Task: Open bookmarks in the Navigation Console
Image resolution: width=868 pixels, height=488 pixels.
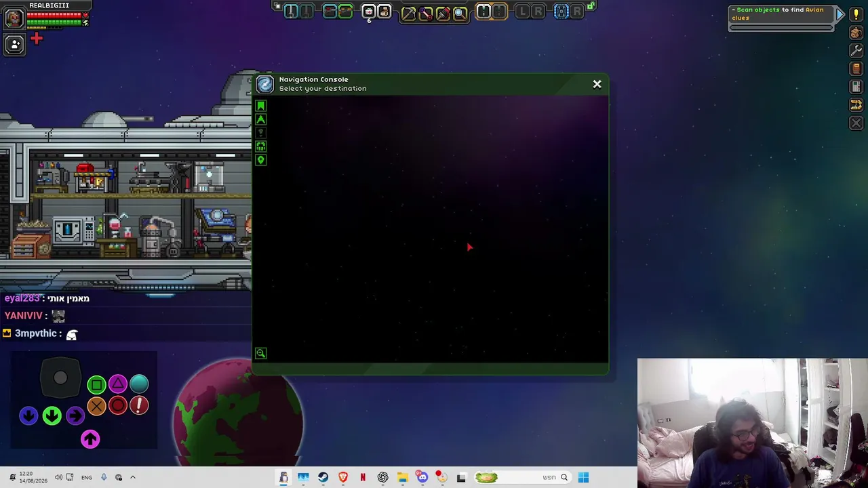Action: 260,106
